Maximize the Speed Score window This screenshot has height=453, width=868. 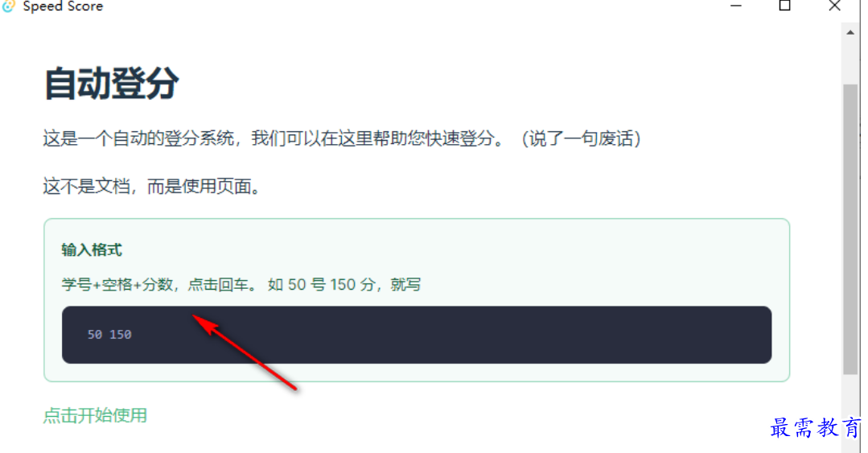coord(784,6)
